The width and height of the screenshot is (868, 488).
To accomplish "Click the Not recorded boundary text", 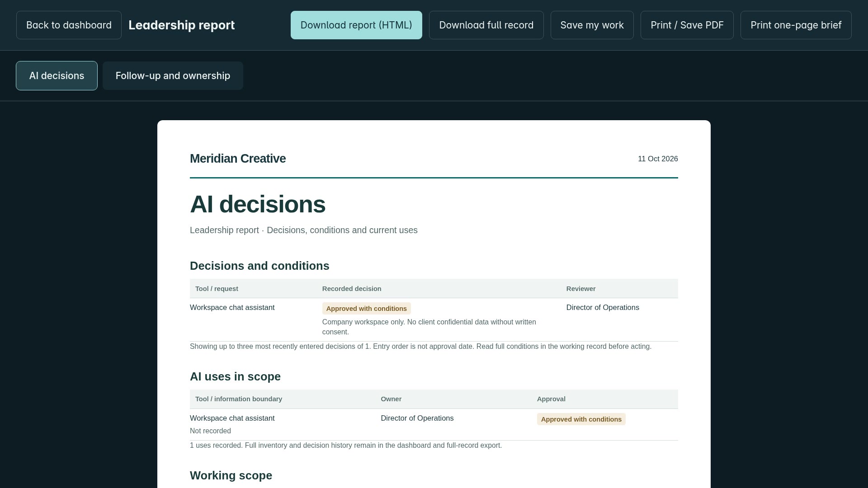I will (210, 431).
